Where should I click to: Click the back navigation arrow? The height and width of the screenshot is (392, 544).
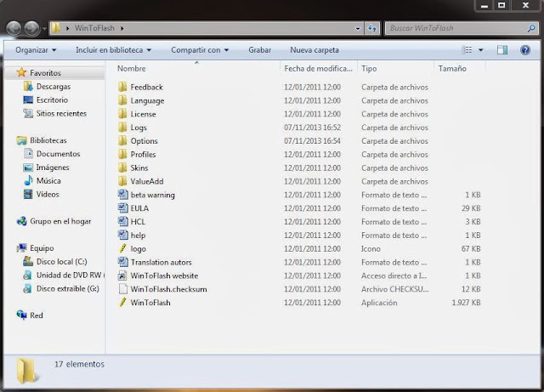pyautogui.click(x=14, y=28)
